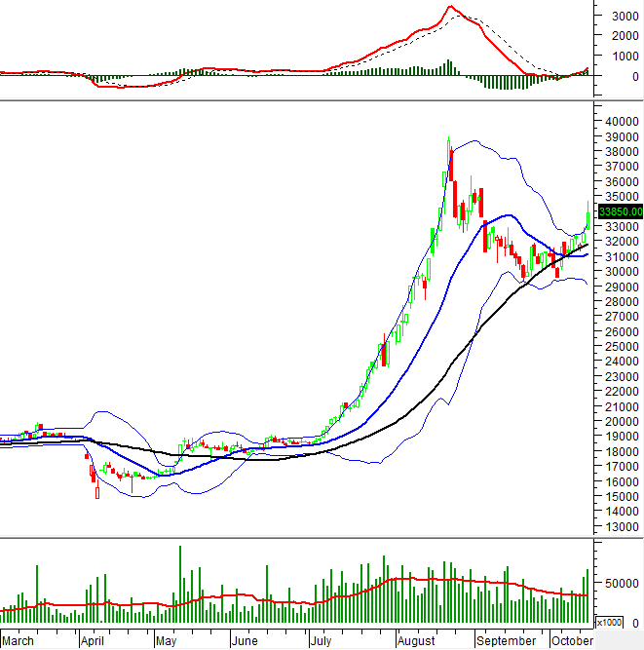Click the August time axis label
Image resolution: width=644 pixels, height=650 pixels.
[416, 640]
